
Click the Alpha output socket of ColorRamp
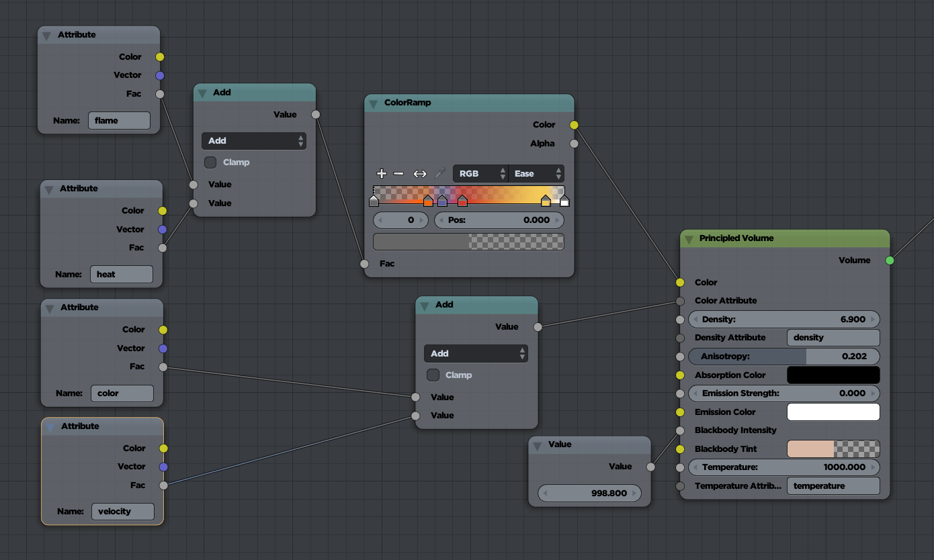pos(574,144)
